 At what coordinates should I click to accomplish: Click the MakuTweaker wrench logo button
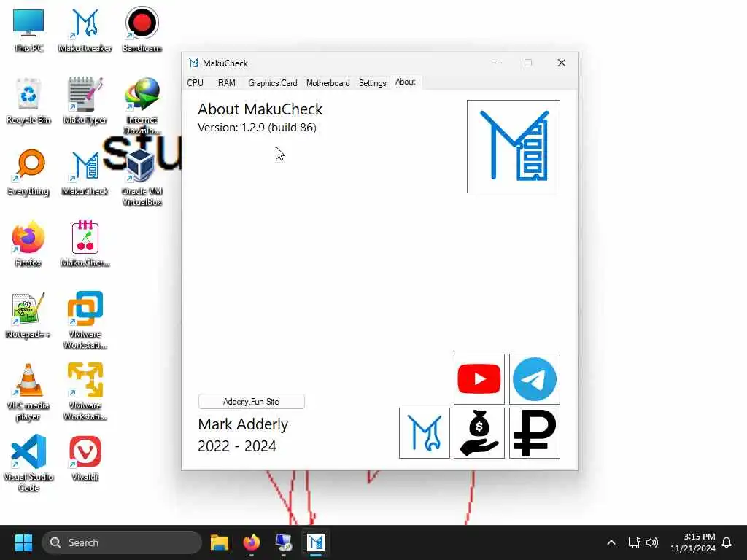click(424, 433)
